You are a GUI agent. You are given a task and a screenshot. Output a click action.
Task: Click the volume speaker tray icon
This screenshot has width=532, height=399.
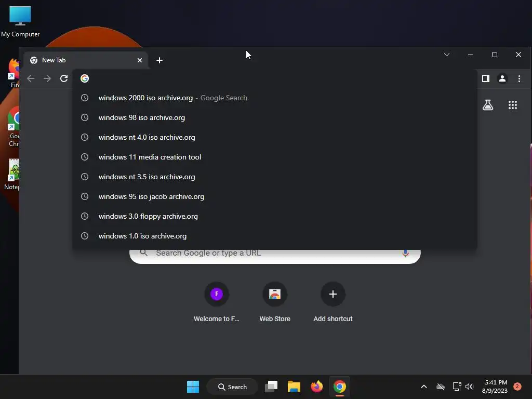[x=469, y=387]
